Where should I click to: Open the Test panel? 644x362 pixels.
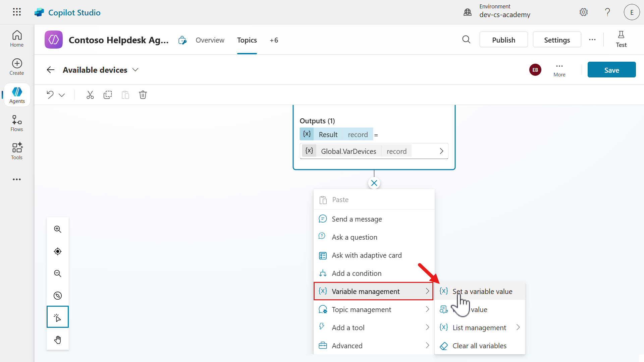tap(621, 39)
